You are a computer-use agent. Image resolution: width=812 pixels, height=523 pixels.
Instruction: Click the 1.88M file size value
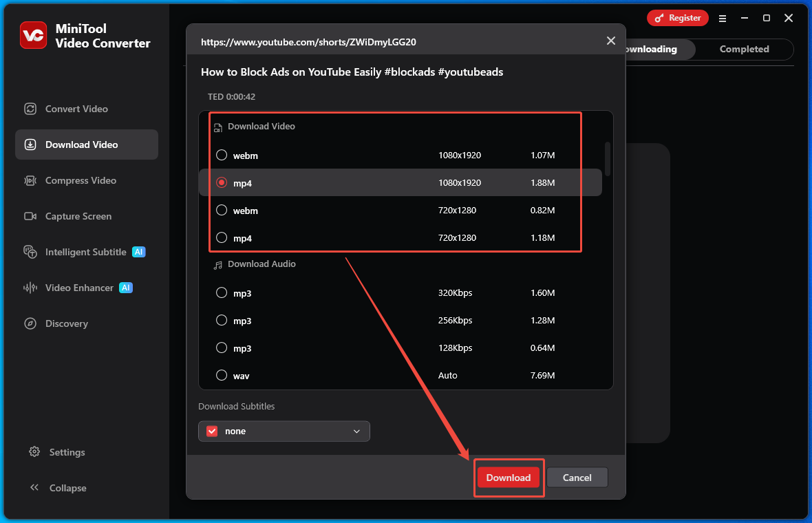click(543, 183)
